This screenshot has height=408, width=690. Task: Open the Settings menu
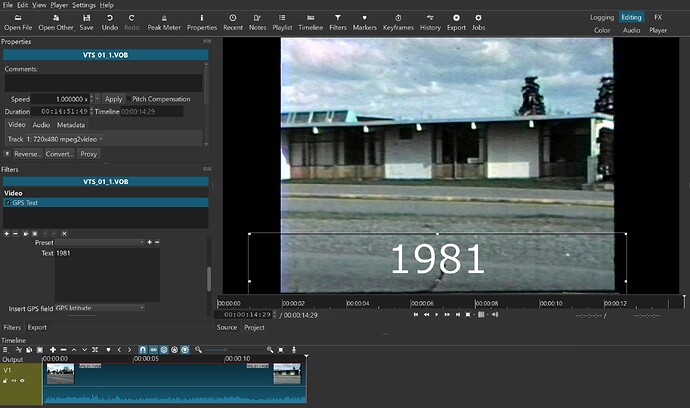pos(84,5)
